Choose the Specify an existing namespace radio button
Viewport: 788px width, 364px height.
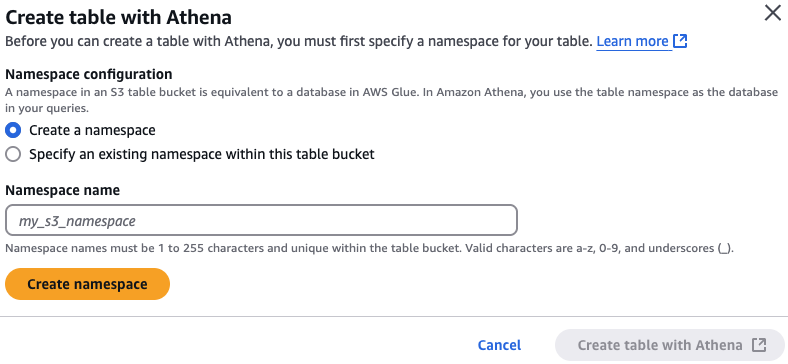[13, 154]
